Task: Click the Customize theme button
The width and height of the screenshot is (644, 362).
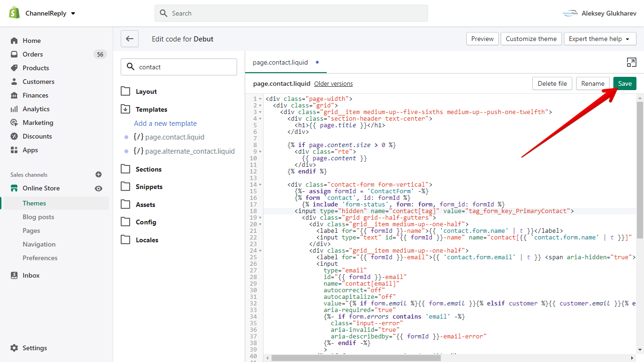Action: coord(531,39)
